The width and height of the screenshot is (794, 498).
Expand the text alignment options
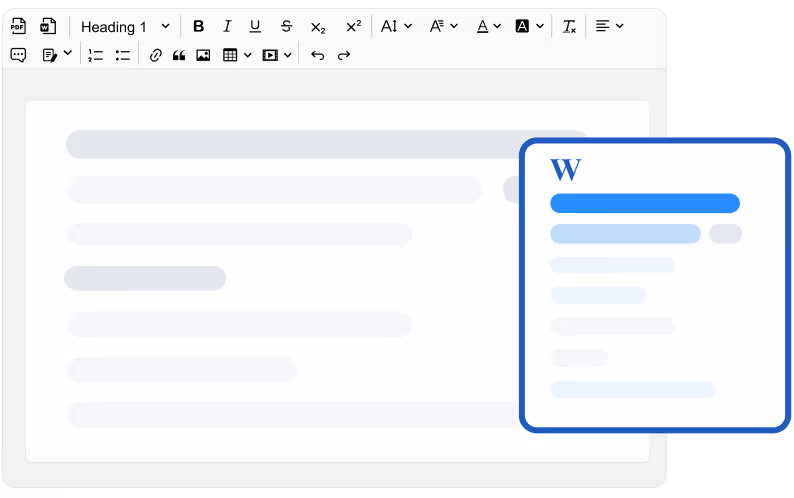point(609,27)
